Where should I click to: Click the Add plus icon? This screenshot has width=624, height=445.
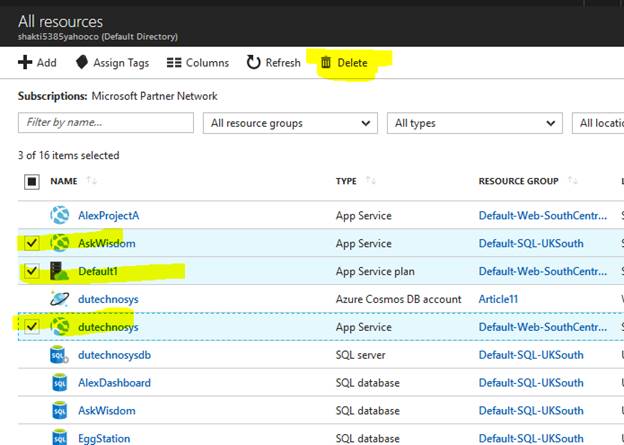click(x=25, y=62)
